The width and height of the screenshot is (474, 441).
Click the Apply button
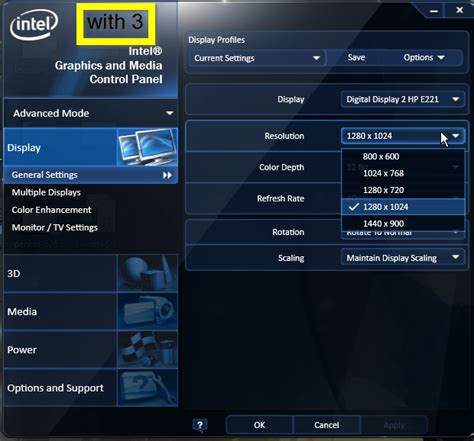coord(394,425)
